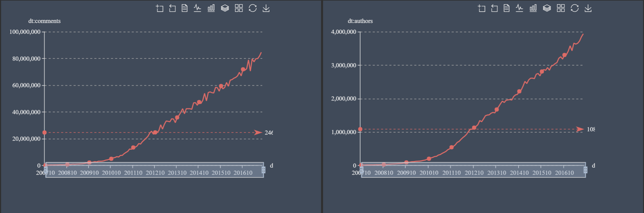Switch comments chart to line type
This screenshot has width=644, height=213.
tap(197, 8)
